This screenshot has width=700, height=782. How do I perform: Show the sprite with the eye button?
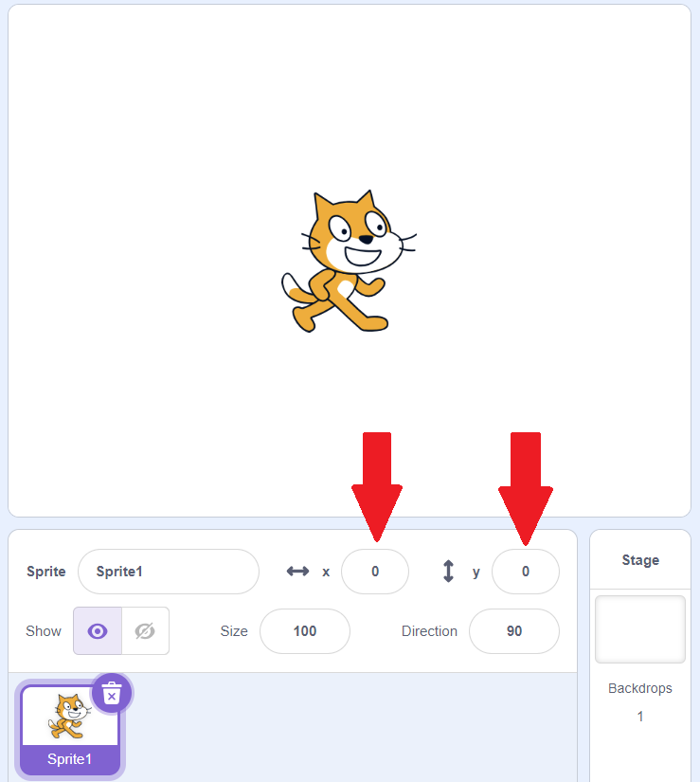tap(98, 631)
